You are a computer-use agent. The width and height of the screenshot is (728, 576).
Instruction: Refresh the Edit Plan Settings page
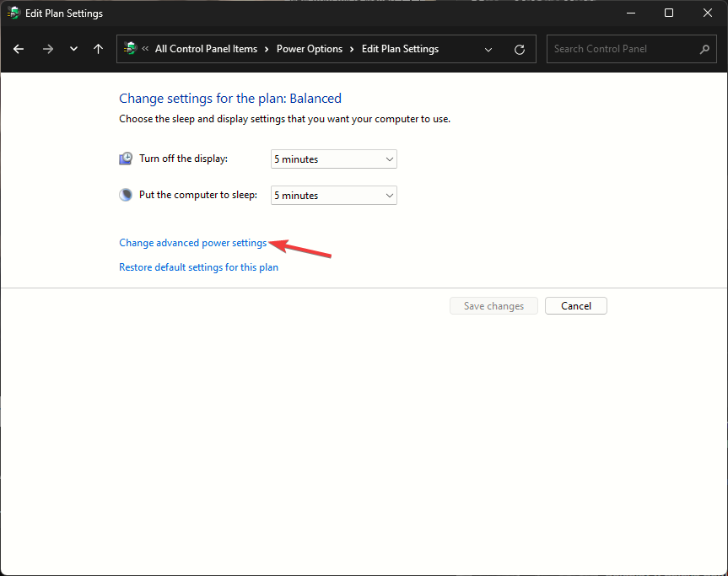coord(520,49)
